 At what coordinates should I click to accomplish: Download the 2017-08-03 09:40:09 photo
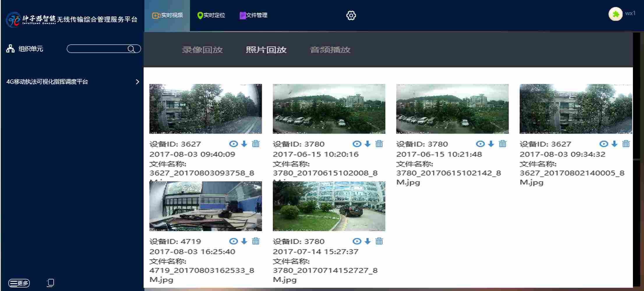click(x=244, y=144)
